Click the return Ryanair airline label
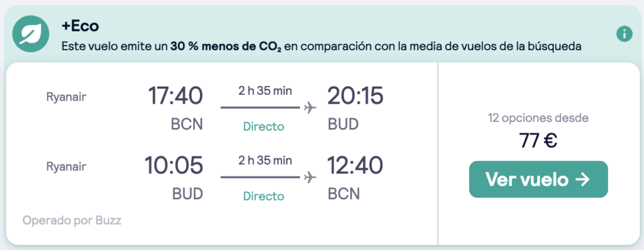The height and width of the screenshot is (250, 644). coord(66,166)
